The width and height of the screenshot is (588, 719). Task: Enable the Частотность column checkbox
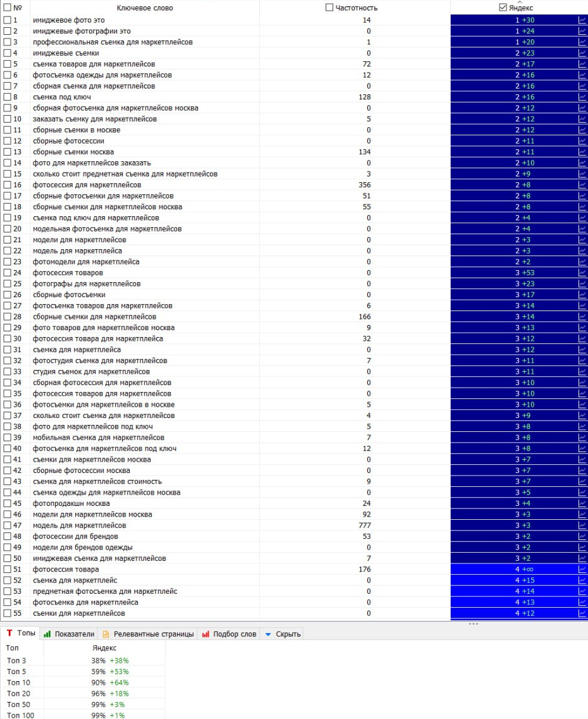329,8
